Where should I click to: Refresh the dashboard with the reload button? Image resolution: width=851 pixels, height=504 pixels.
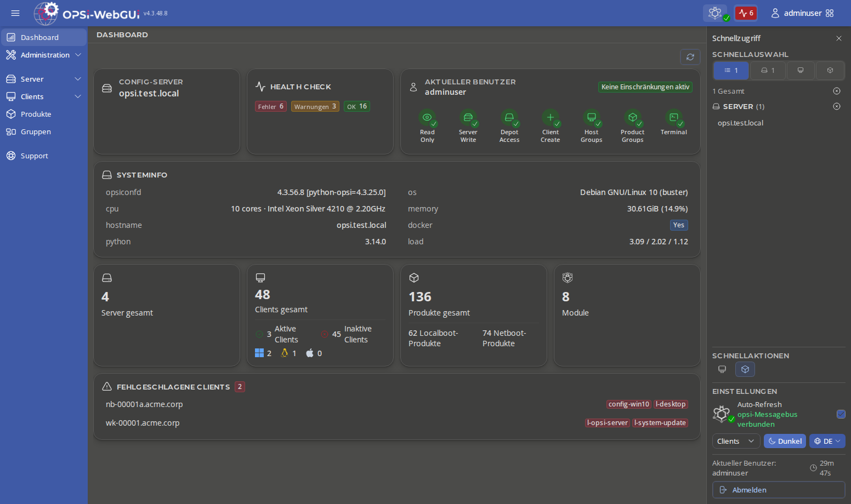(690, 57)
